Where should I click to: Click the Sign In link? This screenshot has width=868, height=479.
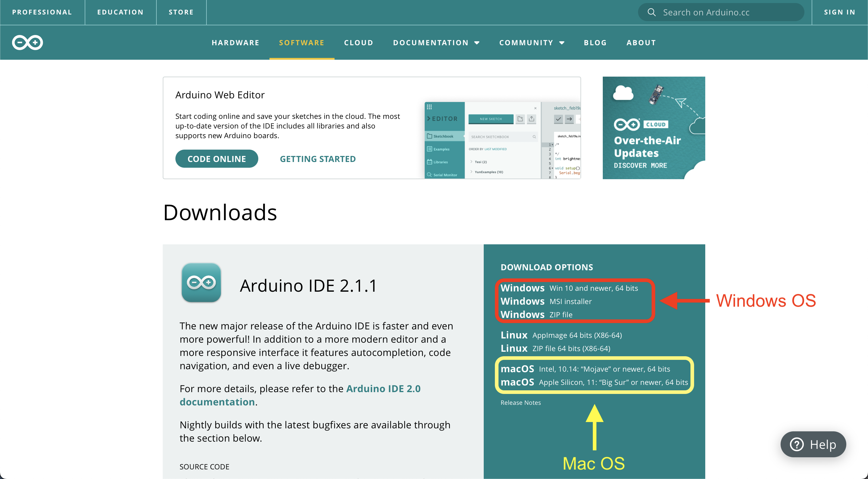(x=839, y=12)
